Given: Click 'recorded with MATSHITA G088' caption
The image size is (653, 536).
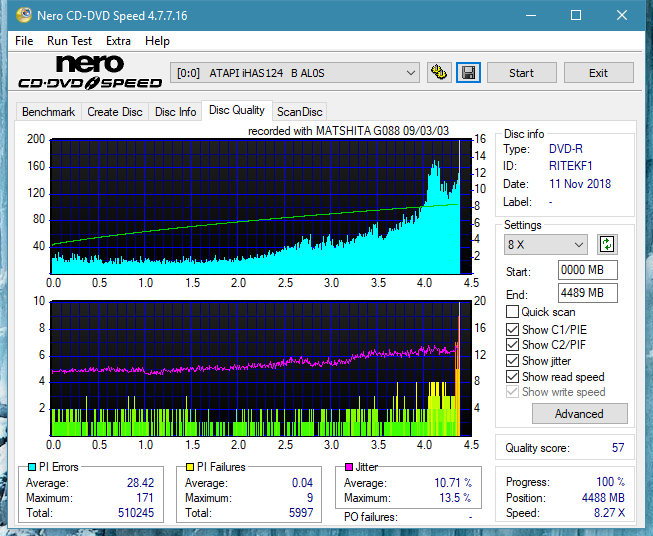Looking at the screenshot, I should click(348, 131).
